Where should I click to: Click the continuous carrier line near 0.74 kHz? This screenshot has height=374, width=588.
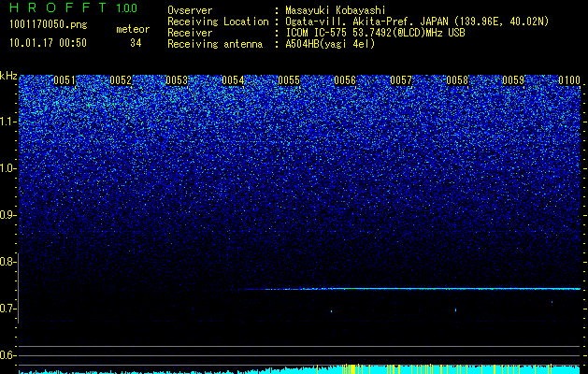(x=410, y=289)
